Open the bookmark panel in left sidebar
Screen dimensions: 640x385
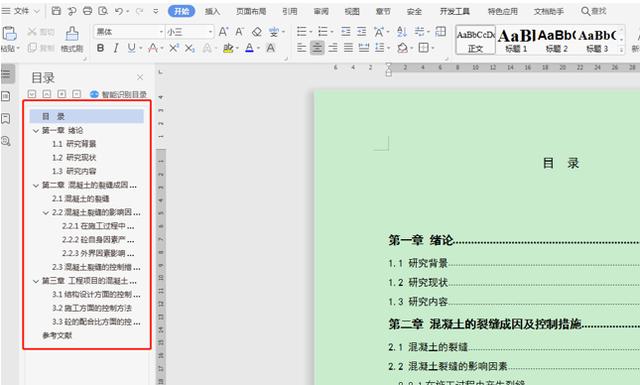(6, 119)
